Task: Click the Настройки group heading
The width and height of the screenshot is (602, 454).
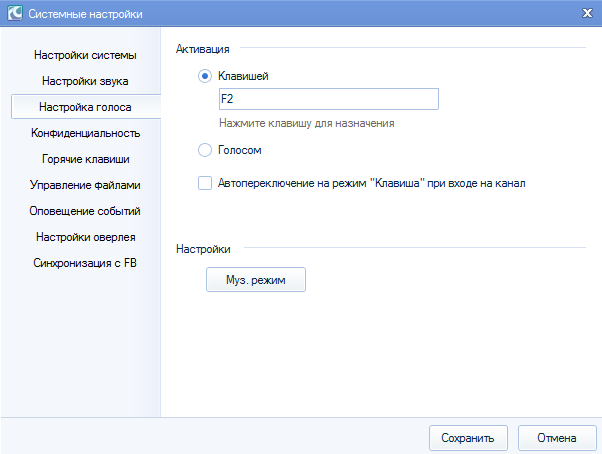Action: point(203,249)
